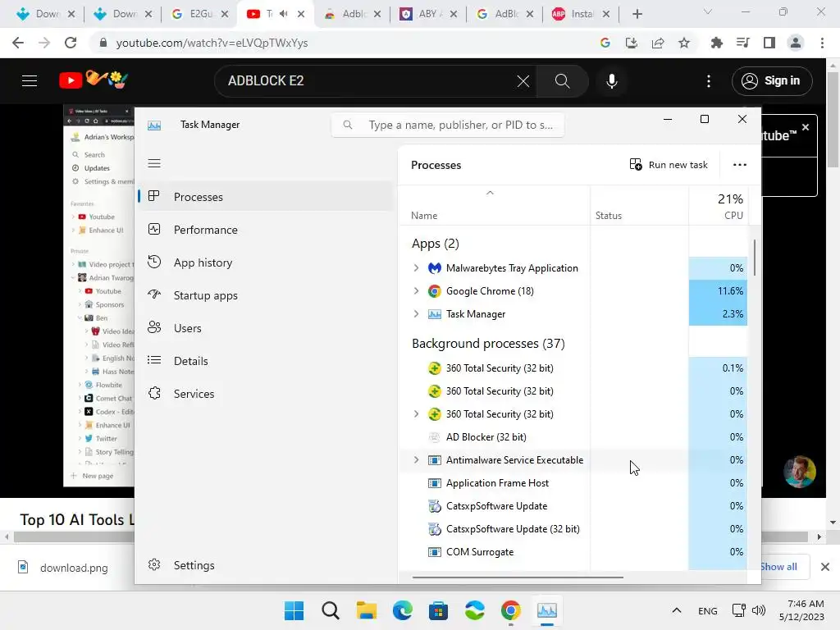The width and height of the screenshot is (840, 630).
Task: Open Performance section in Task Manager
Action: tap(267, 230)
